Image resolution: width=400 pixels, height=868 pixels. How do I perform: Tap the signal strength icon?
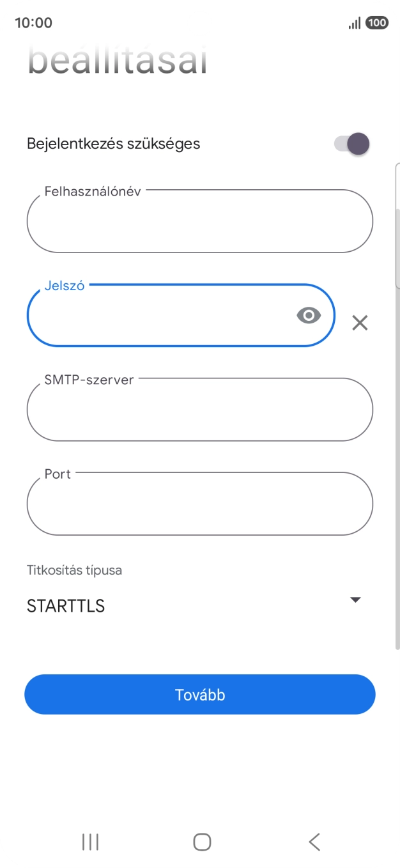pos(354,22)
